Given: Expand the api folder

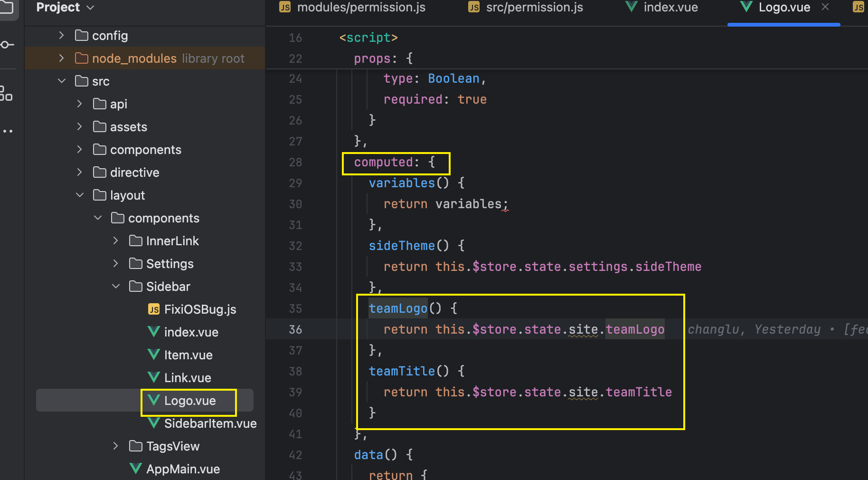Looking at the screenshot, I should tap(79, 104).
